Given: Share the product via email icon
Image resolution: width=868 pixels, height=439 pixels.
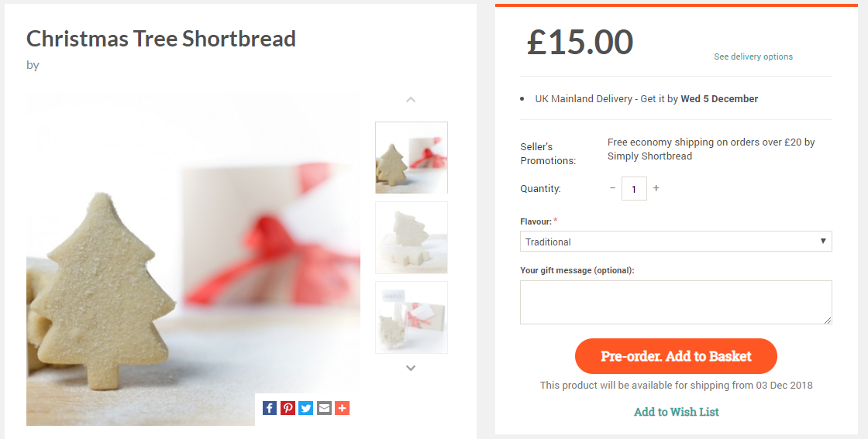Looking at the screenshot, I should tap(324, 408).
